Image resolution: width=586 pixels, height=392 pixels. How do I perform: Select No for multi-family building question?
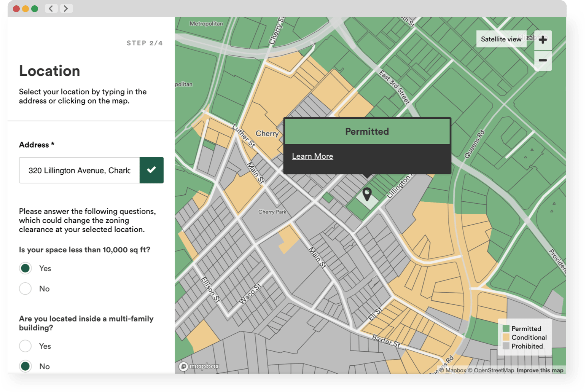point(25,366)
